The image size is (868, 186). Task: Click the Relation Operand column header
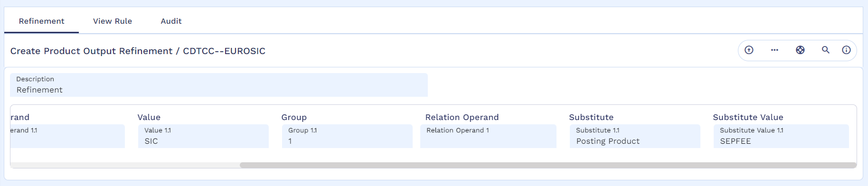(x=462, y=117)
